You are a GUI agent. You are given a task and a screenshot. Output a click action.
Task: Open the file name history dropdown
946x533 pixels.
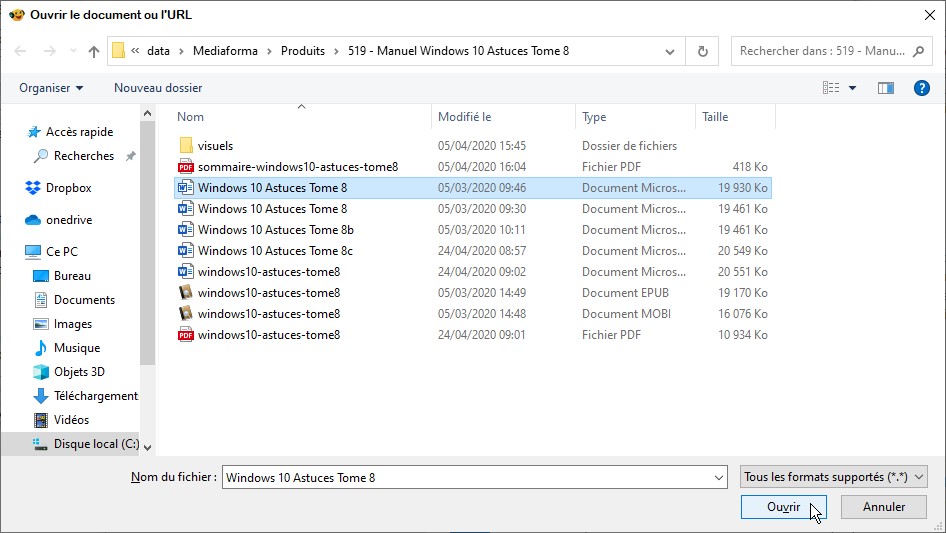pyautogui.click(x=719, y=478)
